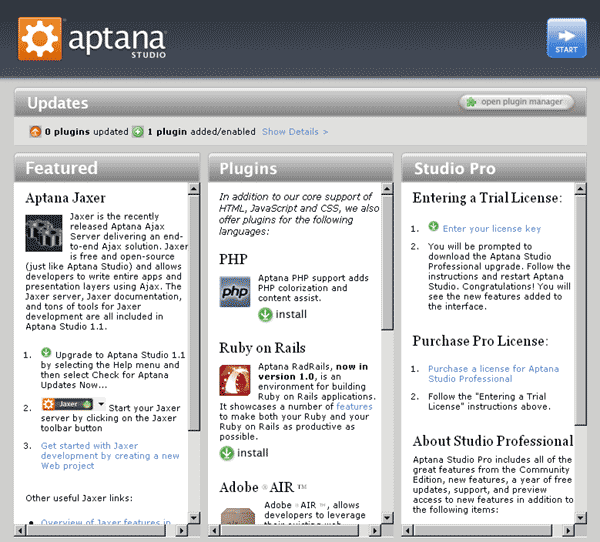The width and height of the screenshot is (600, 542).
Task: Click the Other useful Jaxer links text
Action: 79,498
